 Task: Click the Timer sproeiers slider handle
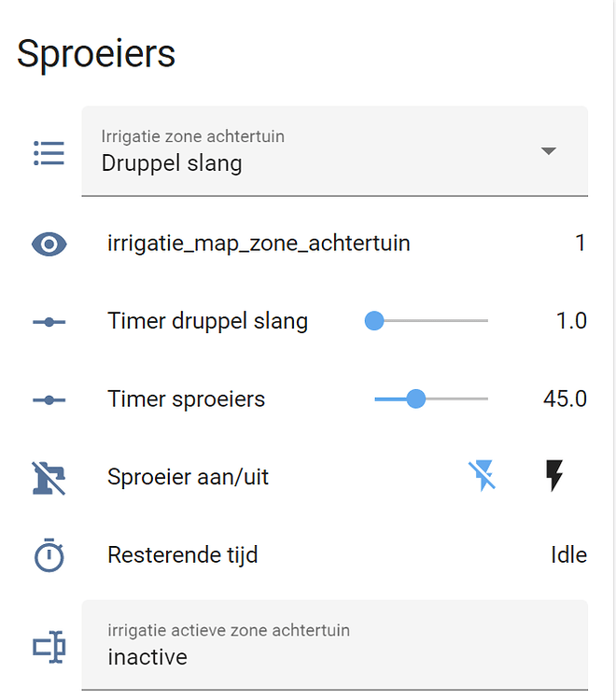point(416,399)
